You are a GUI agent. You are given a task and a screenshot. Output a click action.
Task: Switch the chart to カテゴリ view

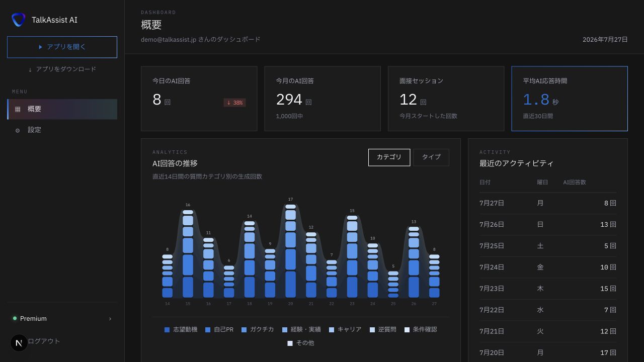[x=389, y=157]
